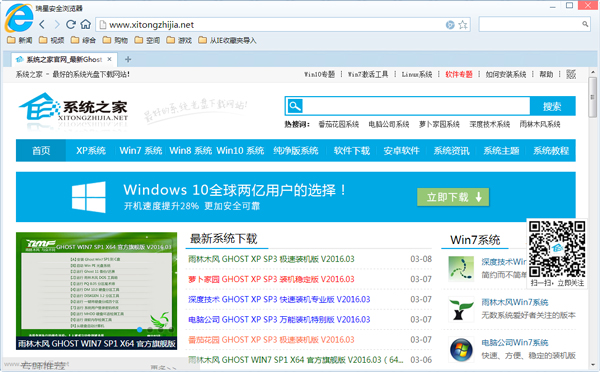
Task: Open the Win10 系统 navigation item
Action: [240, 150]
